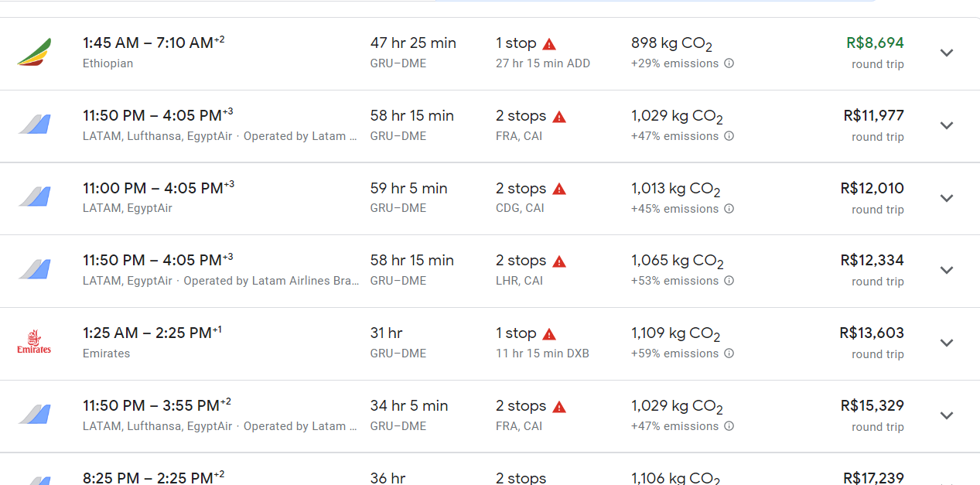This screenshot has height=485, width=980.
Task: Click the multi-airline logo for the CDG, CAI flight
Action: 34,196
